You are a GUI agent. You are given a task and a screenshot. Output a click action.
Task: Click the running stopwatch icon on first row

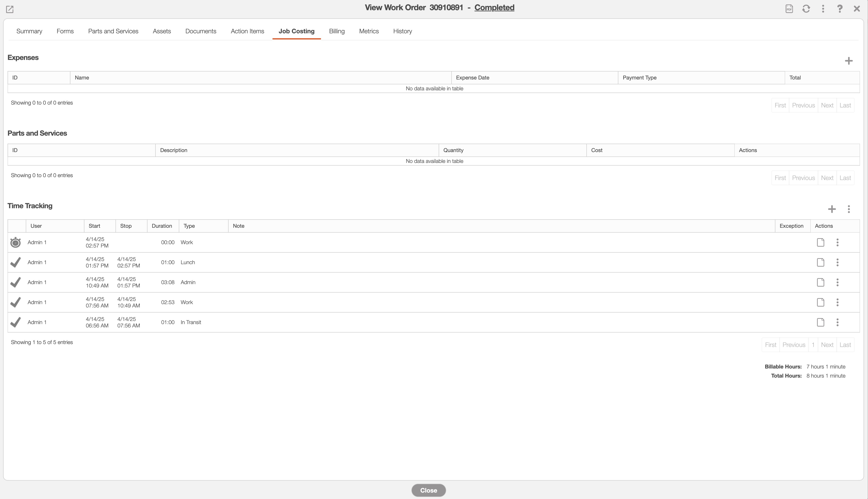(15, 242)
